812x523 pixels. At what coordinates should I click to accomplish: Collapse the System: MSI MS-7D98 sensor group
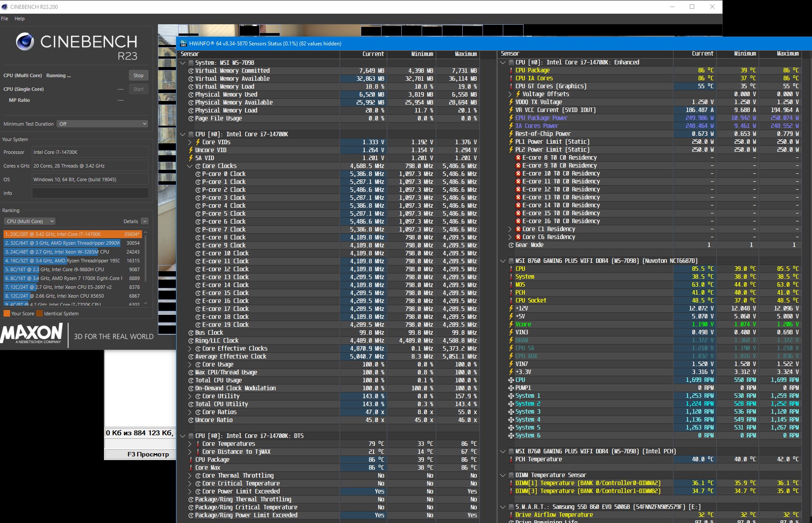click(183, 63)
